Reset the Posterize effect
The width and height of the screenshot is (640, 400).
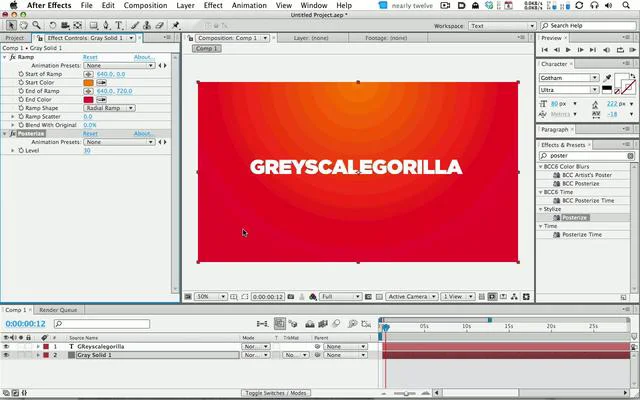[90, 134]
